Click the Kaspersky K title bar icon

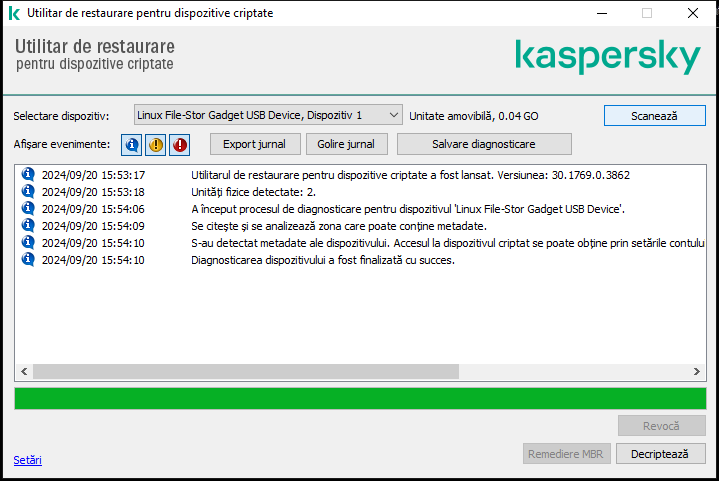[14, 13]
